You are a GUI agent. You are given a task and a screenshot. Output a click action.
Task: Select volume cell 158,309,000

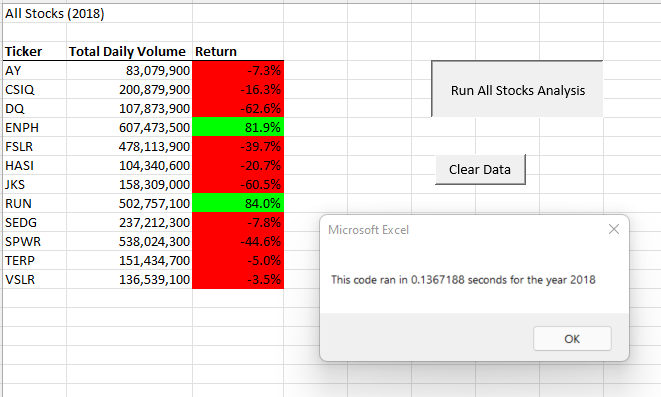129,184
